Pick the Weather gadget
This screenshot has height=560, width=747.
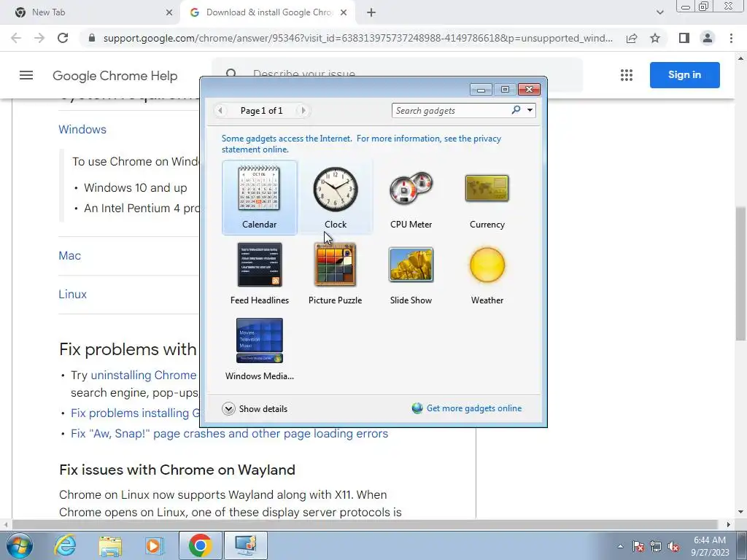487,274
